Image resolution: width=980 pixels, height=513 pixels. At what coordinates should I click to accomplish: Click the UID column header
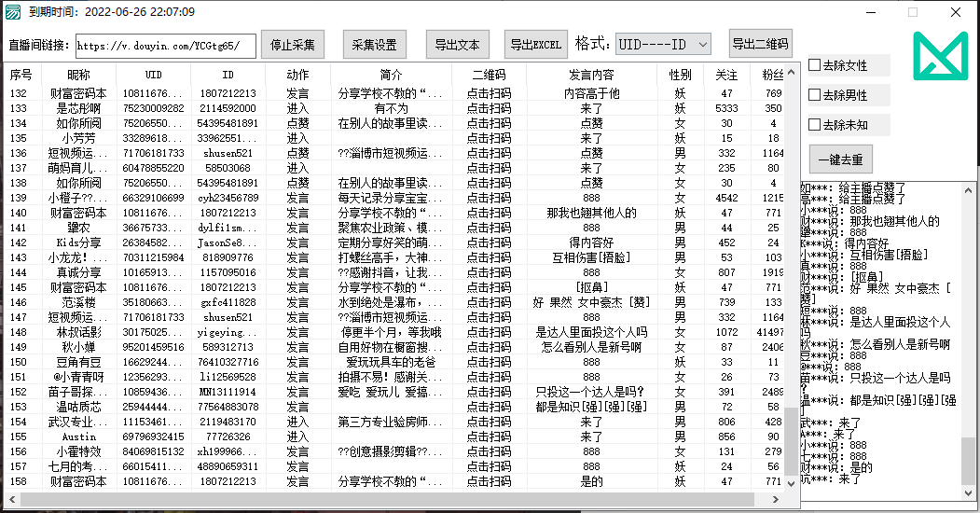(x=154, y=75)
